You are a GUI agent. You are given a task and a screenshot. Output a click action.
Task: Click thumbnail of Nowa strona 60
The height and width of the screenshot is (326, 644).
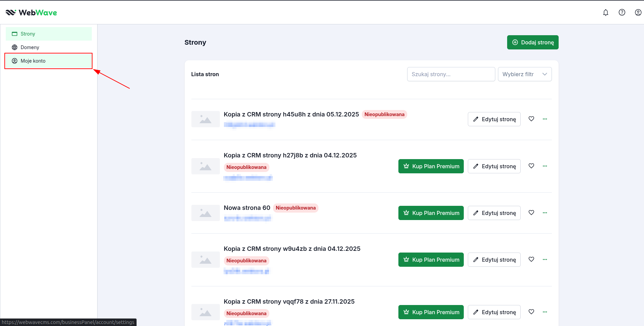click(x=205, y=213)
